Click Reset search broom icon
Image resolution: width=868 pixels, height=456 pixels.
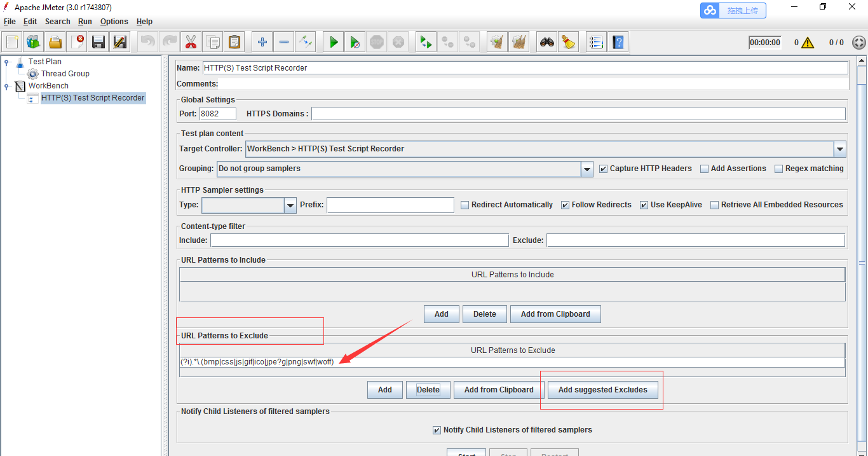(568, 42)
